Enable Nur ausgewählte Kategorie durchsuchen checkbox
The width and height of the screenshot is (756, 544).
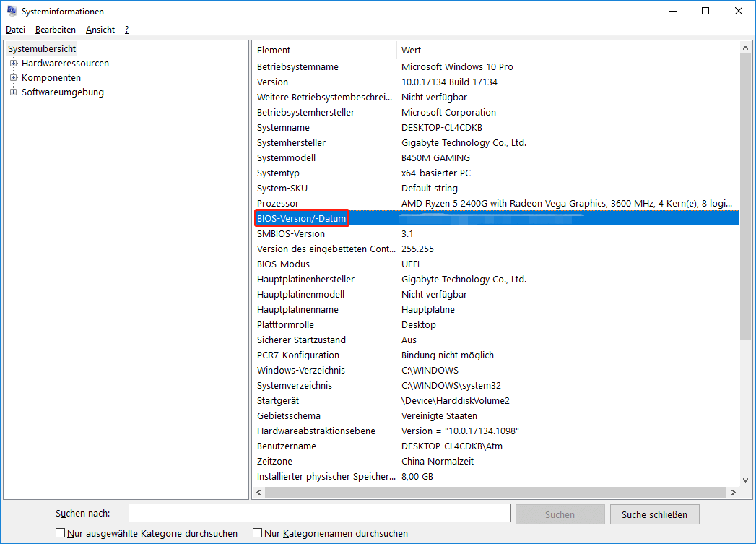pos(60,533)
